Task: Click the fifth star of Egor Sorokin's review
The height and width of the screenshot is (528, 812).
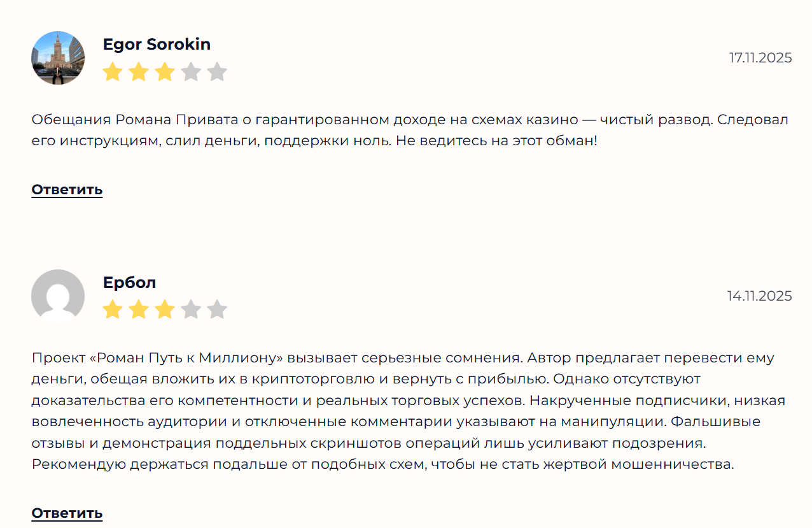Action: click(x=218, y=72)
